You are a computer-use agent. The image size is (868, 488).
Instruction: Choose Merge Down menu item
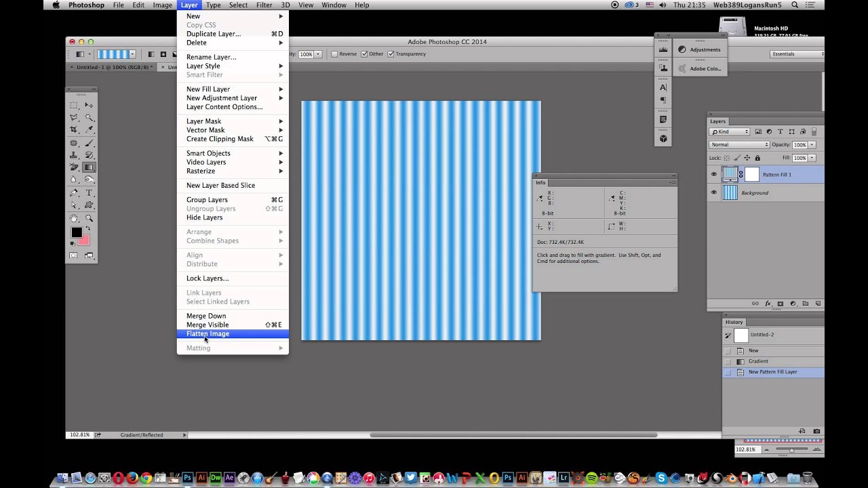click(x=233, y=316)
